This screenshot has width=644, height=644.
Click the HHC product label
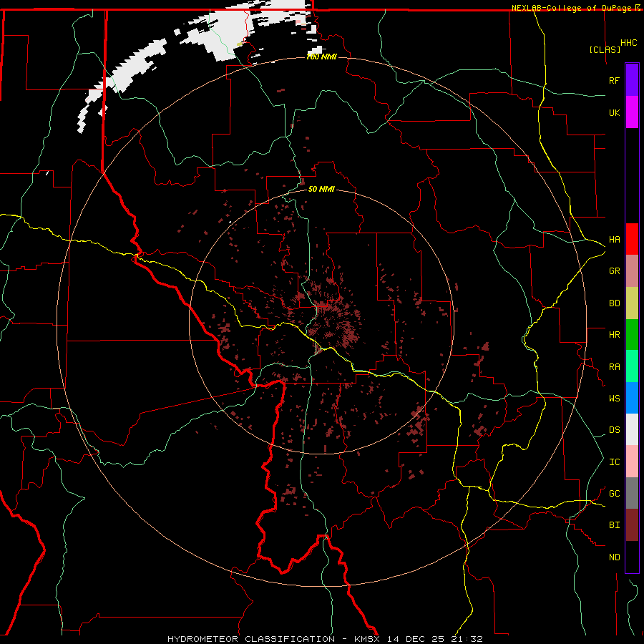click(x=629, y=43)
